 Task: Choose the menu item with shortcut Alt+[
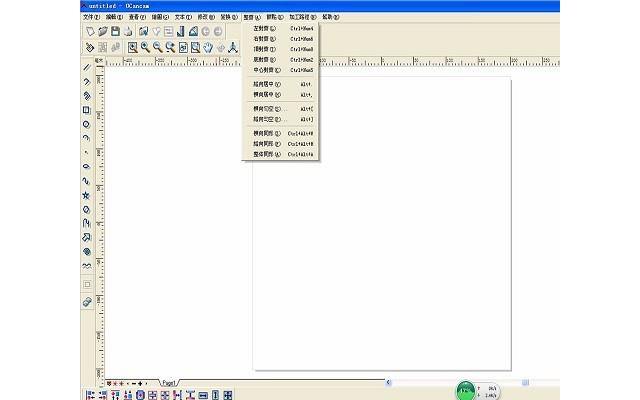click(x=280, y=109)
